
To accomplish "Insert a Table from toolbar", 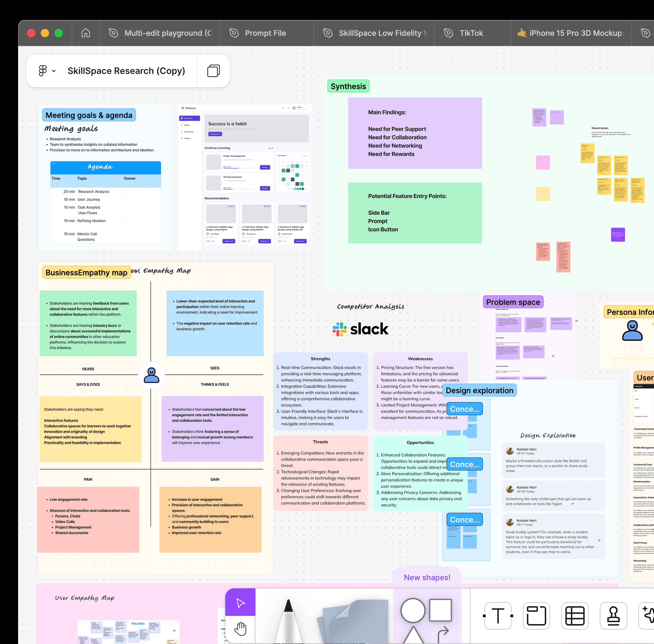I will (x=575, y=616).
